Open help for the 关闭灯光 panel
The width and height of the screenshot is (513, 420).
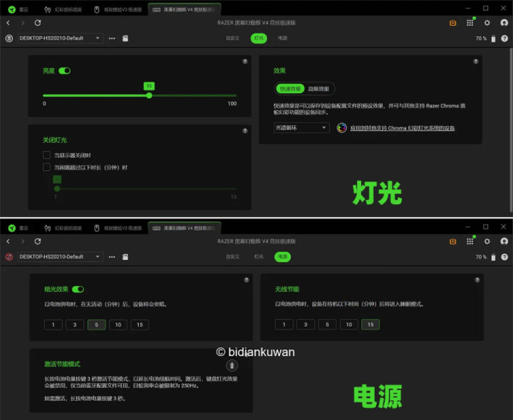pyautogui.click(x=245, y=131)
